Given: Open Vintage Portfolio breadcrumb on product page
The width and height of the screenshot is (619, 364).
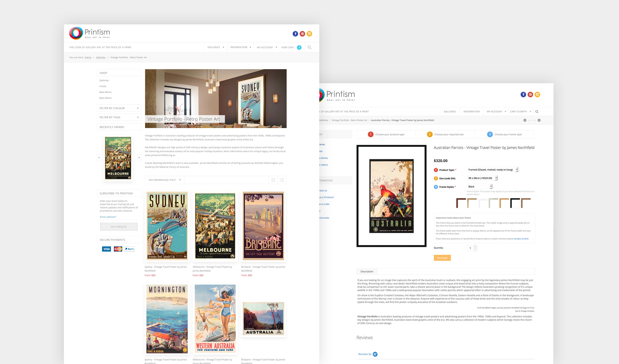Looking at the screenshot, I should (349, 120).
